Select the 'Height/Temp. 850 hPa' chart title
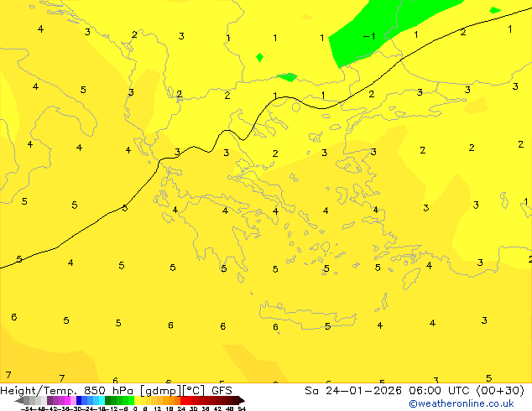 66,391
